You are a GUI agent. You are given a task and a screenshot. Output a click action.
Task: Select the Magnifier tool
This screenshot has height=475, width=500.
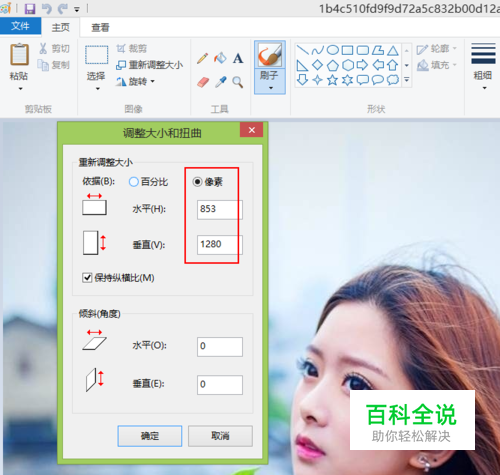click(x=238, y=82)
